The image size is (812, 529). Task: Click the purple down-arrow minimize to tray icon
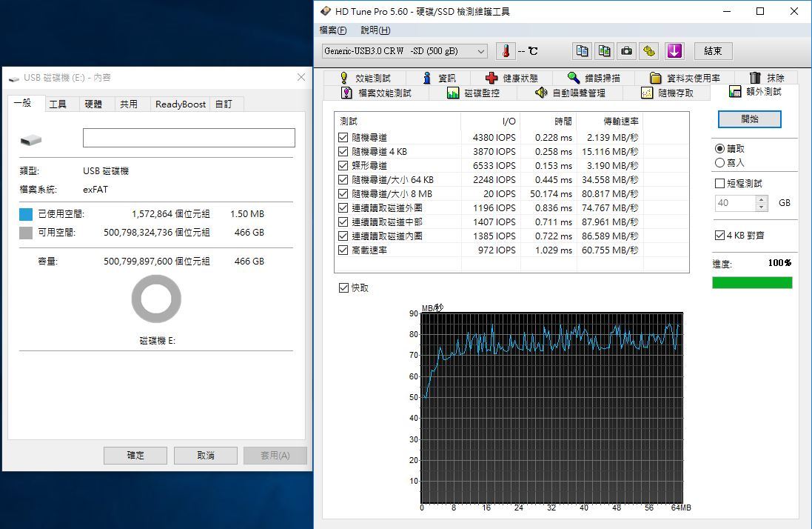pyautogui.click(x=674, y=51)
